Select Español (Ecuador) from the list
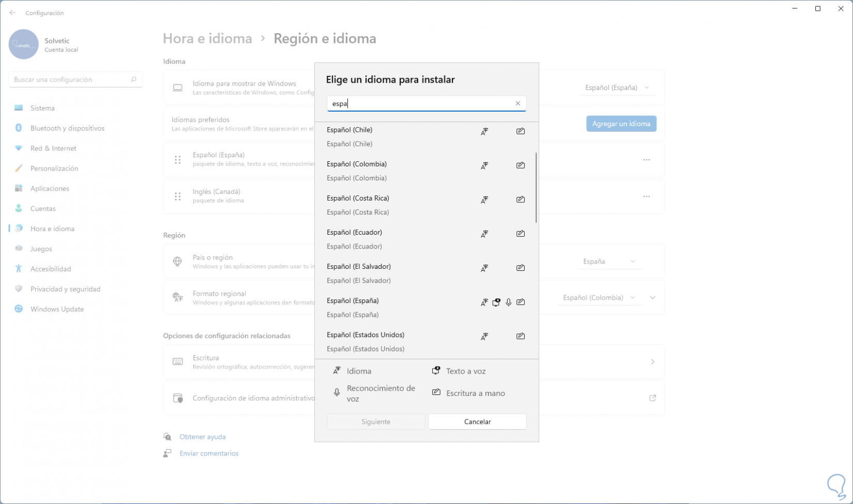 [x=355, y=233]
